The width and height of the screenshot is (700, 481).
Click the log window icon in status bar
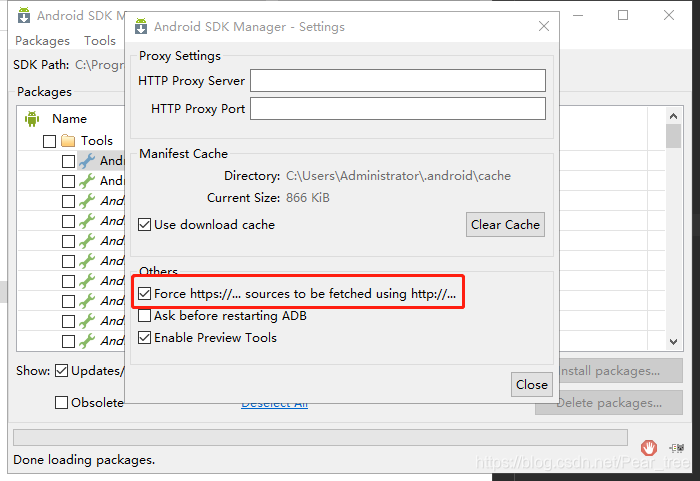click(677, 448)
